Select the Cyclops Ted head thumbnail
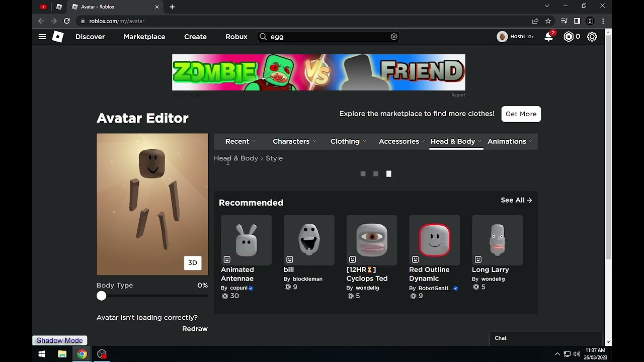 pyautogui.click(x=372, y=240)
